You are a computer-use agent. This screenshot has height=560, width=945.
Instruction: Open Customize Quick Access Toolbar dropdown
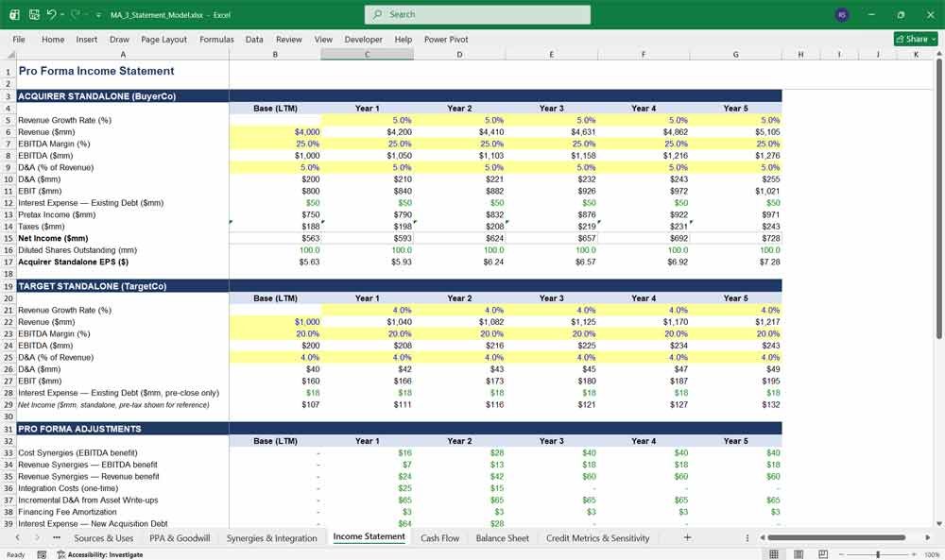[98, 15]
